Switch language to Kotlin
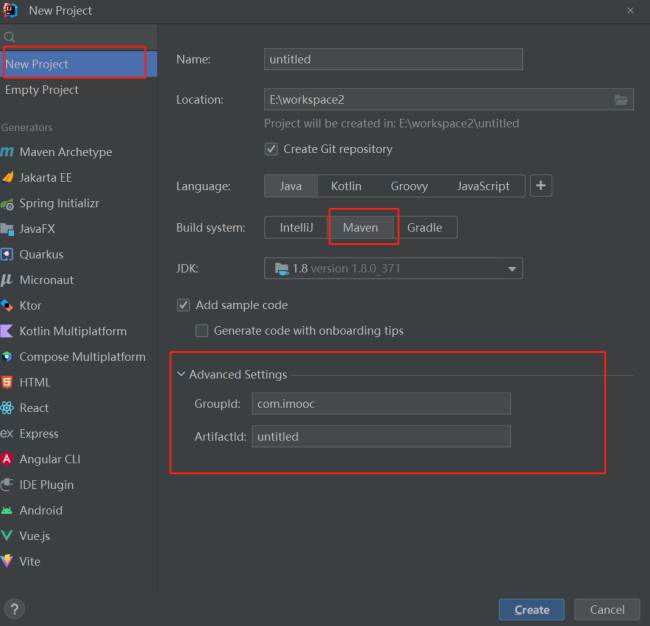Image resolution: width=650 pixels, height=626 pixels. 346,186
